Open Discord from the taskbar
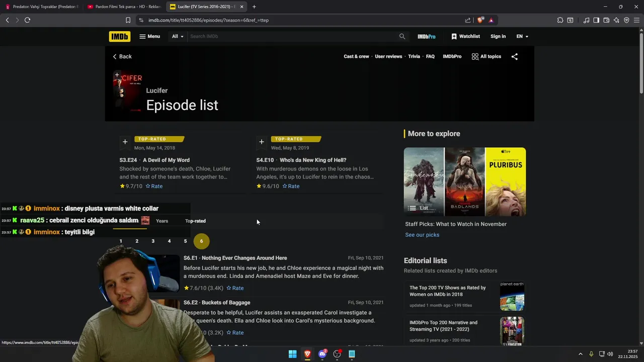The width and height of the screenshot is (644, 362). [323, 354]
